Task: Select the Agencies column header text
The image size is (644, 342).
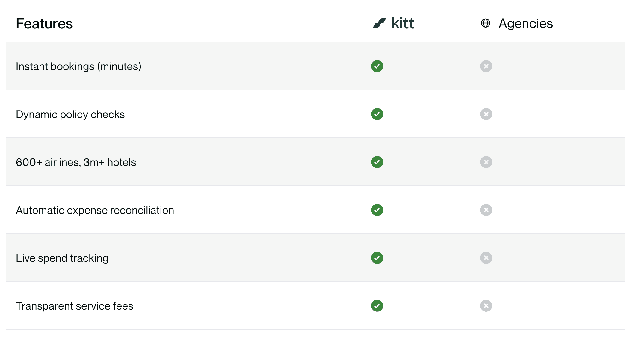Action: coord(526,24)
